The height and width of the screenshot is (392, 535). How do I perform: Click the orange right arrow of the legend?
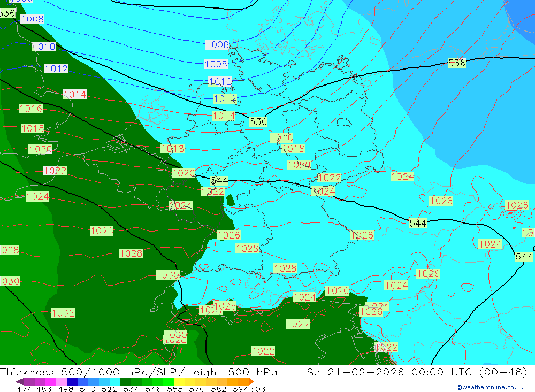pos(251,381)
